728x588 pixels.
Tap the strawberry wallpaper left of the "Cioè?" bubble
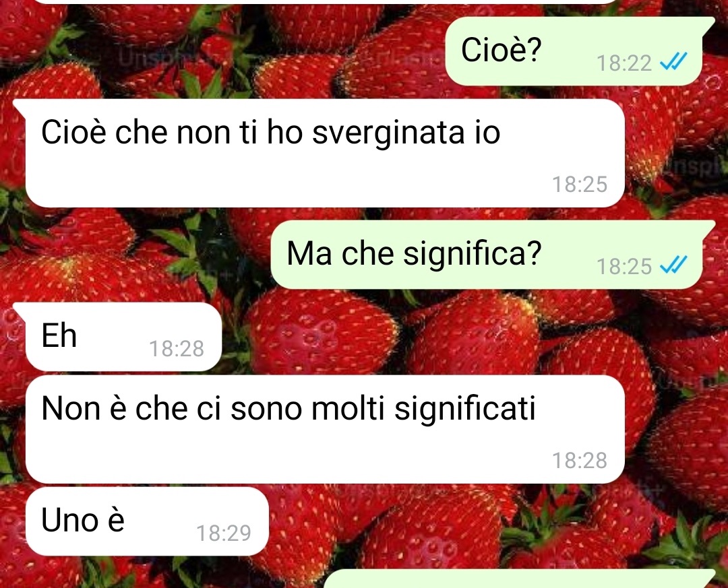223,51
